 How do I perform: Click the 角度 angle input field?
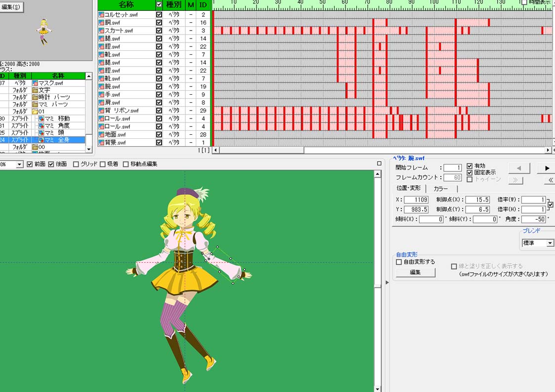coord(534,219)
